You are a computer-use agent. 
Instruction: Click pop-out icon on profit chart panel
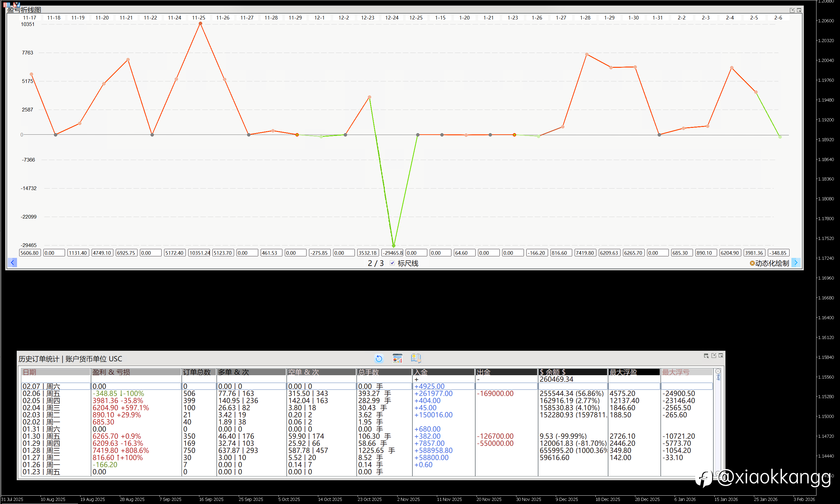[792, 10]
